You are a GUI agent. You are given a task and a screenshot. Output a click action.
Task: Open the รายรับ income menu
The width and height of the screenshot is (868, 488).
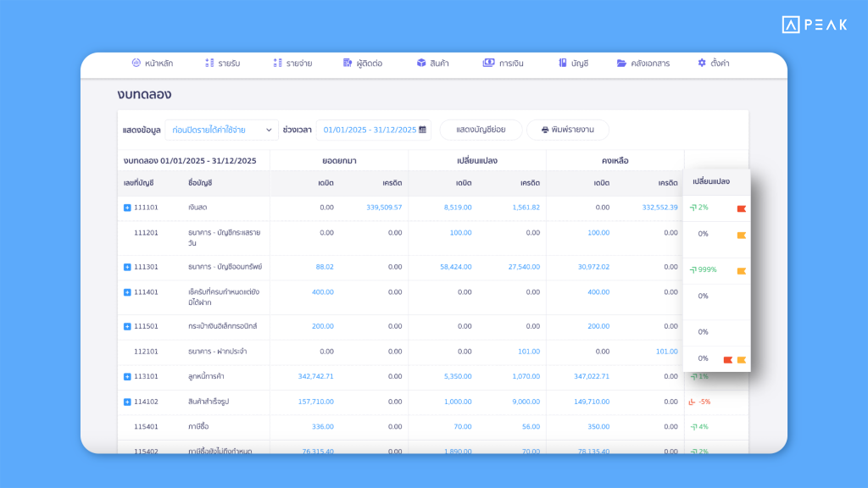pyautogui.click(x=222, y=63)
